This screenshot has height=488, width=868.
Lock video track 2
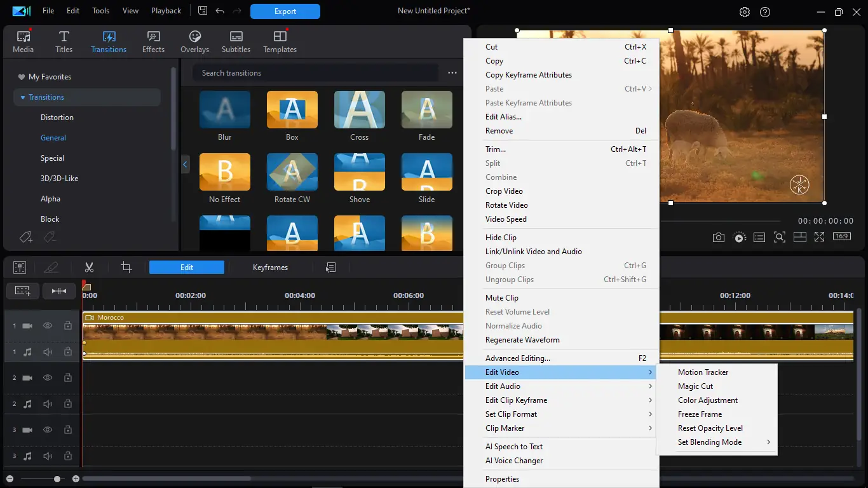pos(67,377)
